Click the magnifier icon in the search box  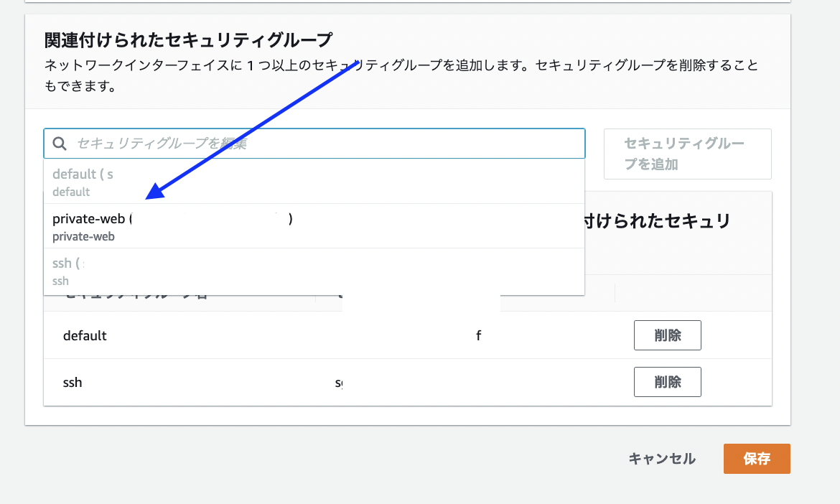click(x=60, y=143)
